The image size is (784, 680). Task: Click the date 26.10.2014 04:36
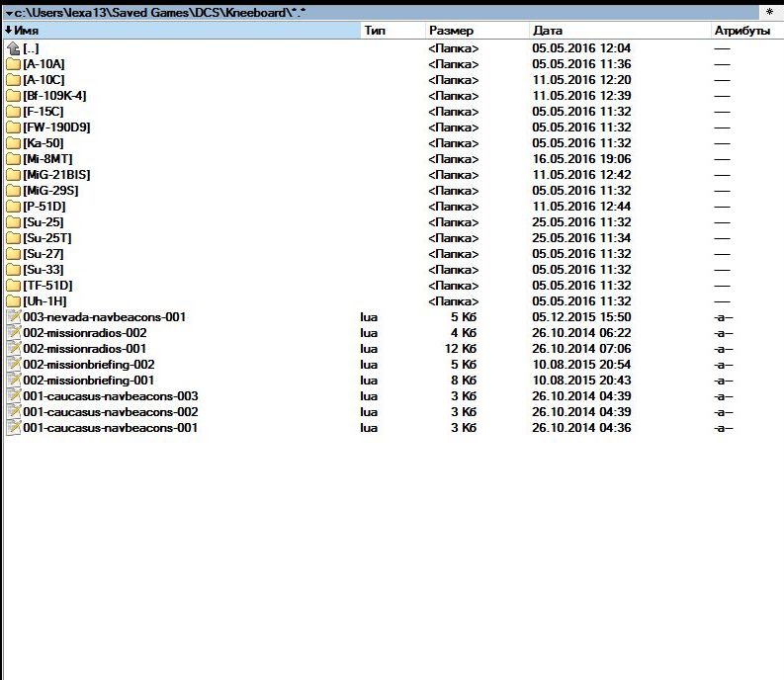point(581,428)
